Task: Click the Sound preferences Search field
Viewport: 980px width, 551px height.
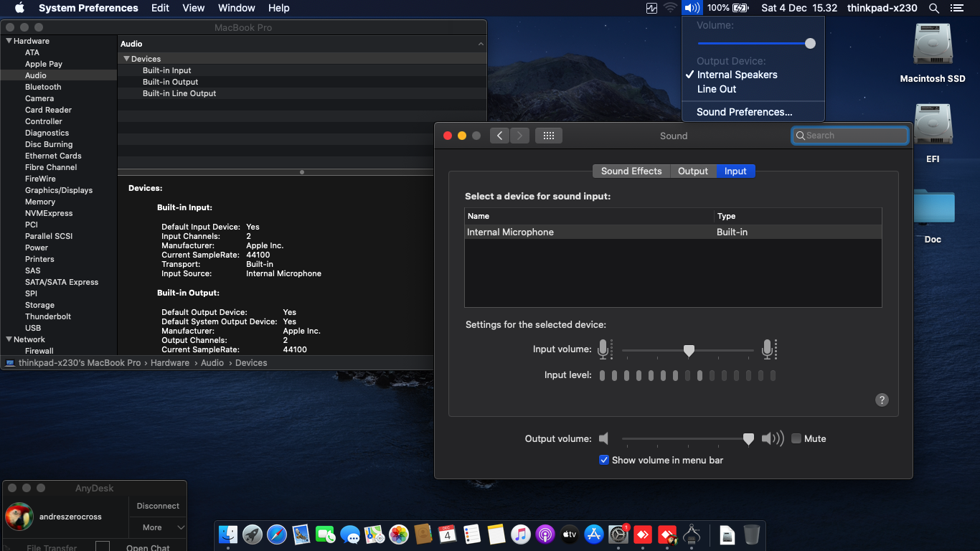Action: (x=850, y=136)
